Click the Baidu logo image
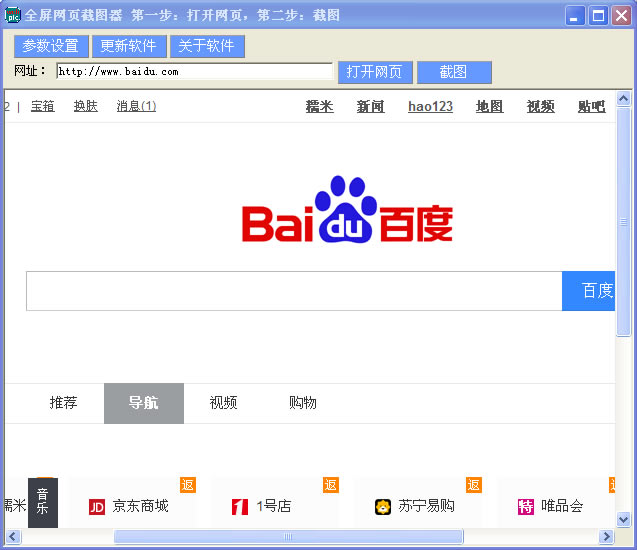Screen dimensions: 637x550 [347, 209]
